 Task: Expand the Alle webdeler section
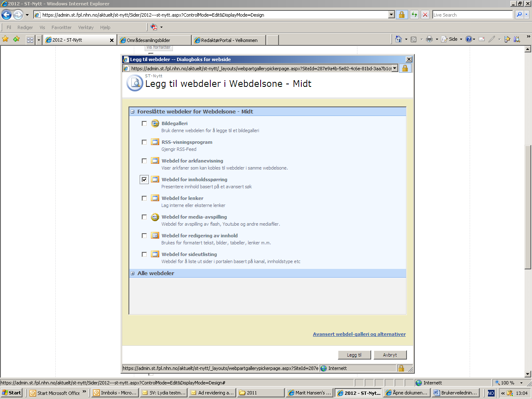[x=133, y=273]
